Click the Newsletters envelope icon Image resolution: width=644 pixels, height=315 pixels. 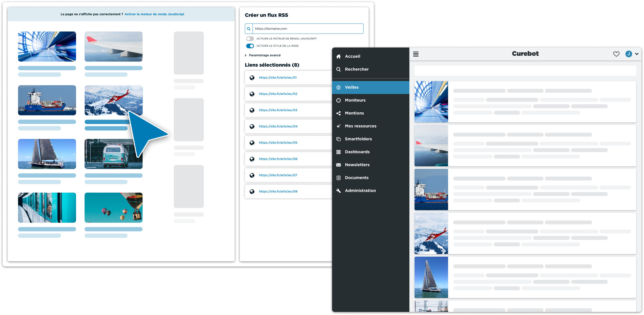[338, 165]
